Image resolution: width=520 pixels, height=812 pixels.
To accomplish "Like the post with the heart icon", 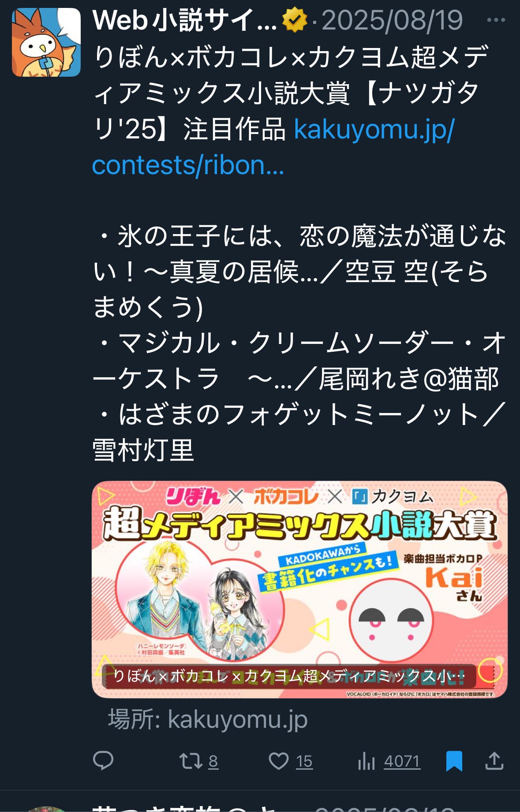I will point(279,761).
